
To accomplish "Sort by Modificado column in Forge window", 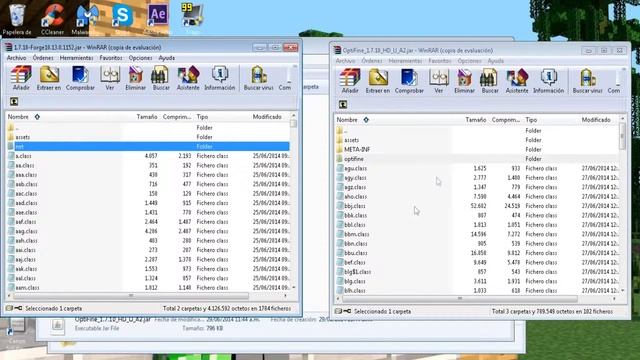I will pyautogui.click(x=269, y=117).
